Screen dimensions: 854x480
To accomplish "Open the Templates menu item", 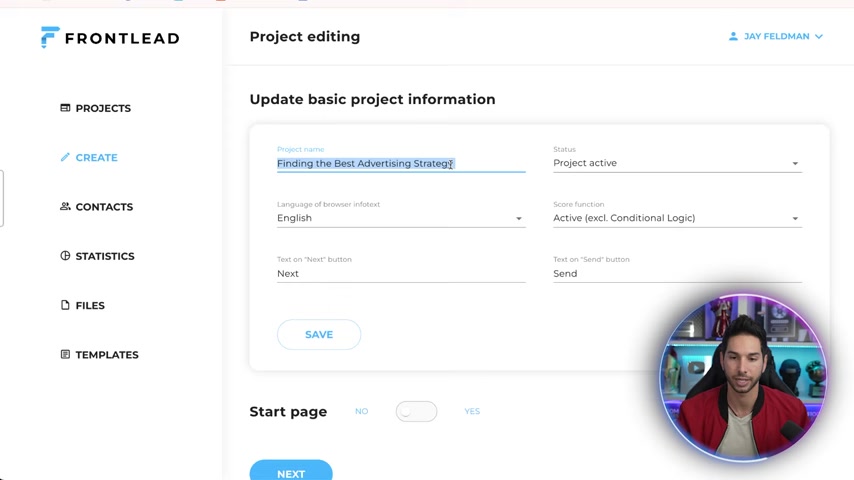I will [107, 355].
